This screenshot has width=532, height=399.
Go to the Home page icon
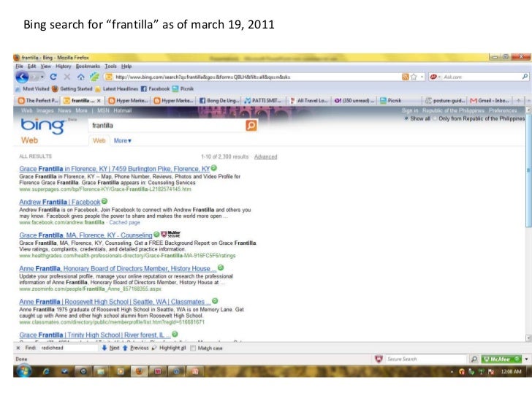(x=80, y=77)
